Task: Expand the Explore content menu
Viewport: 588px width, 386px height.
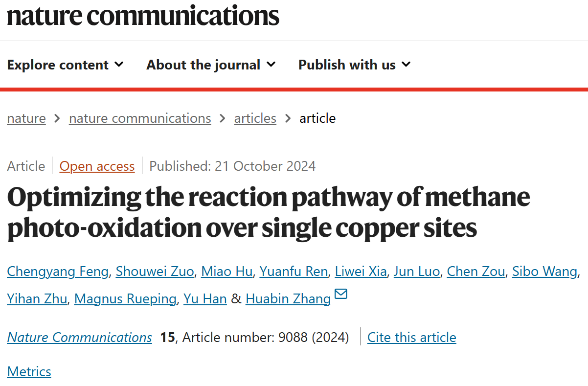Action: tap(66, 65)
